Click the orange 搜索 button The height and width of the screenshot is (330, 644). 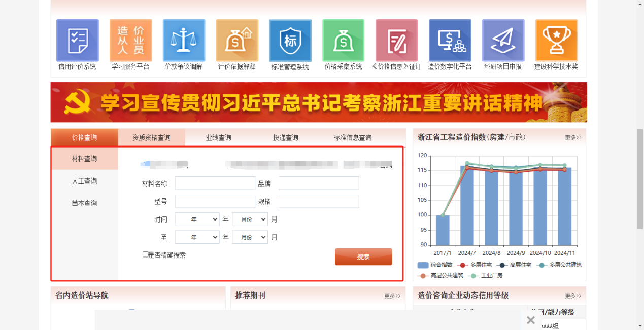[x=363, y=256]
